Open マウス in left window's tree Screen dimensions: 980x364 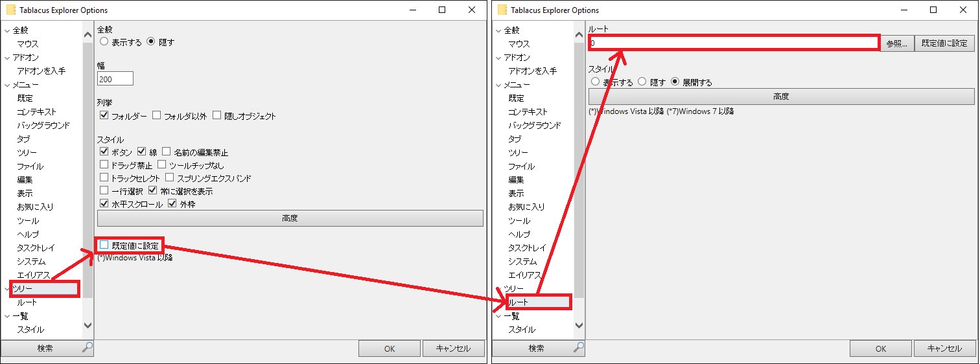pos(28,44)
